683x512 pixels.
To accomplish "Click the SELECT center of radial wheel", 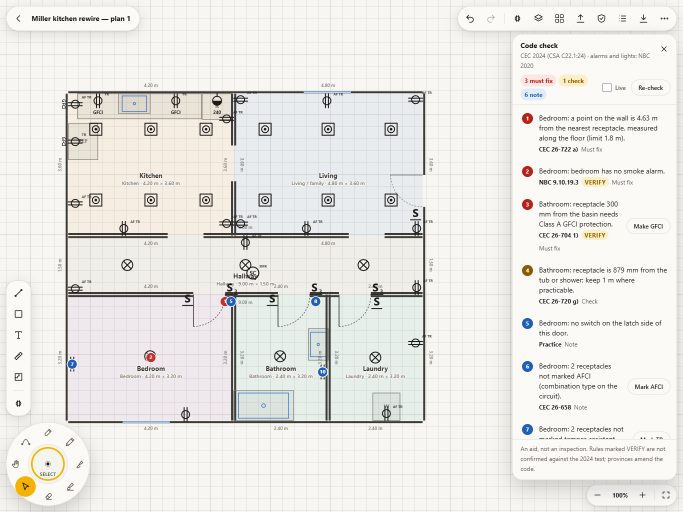I will pyautogui.click(x=48, y=465).
